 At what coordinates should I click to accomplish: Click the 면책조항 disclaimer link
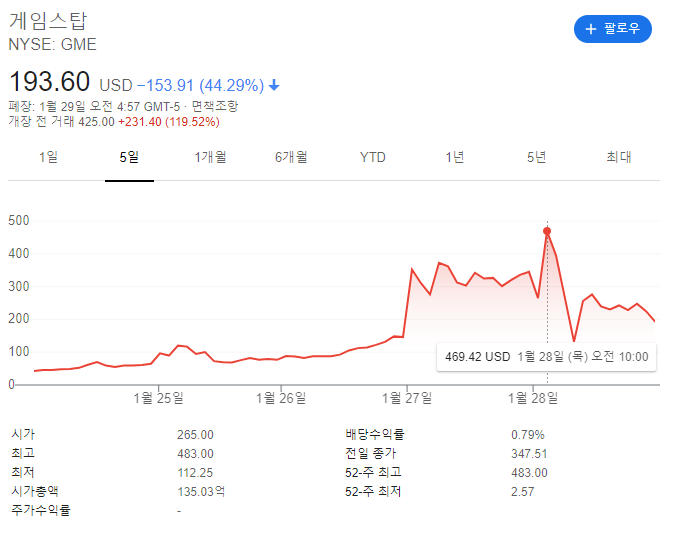(x=214, y=106)
